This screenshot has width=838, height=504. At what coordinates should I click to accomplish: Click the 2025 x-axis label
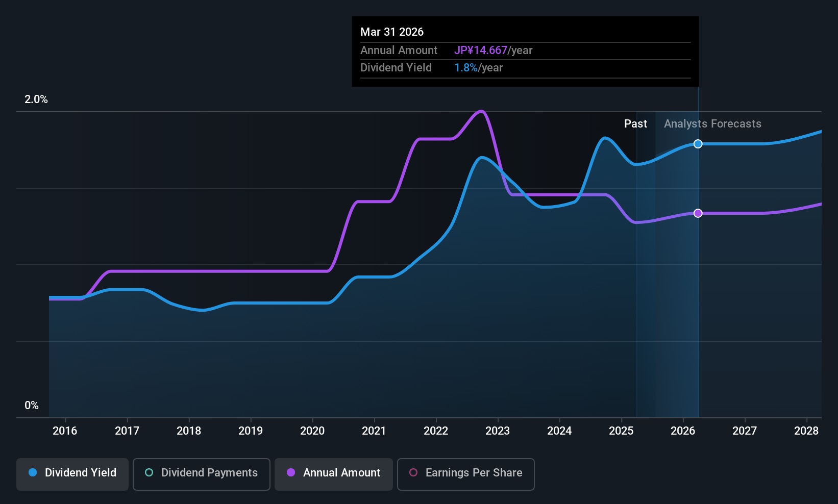click(x=621, y=431)
